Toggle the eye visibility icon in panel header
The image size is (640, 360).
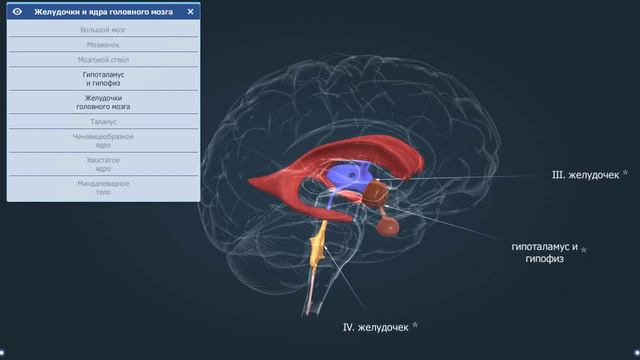click(x=18, y=12)
